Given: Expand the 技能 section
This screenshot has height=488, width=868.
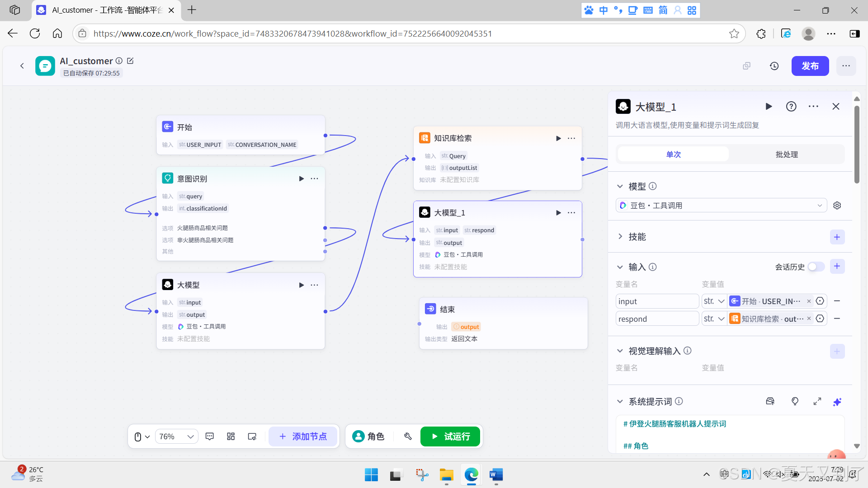Looking at the screenshot, I should [620, 237].
